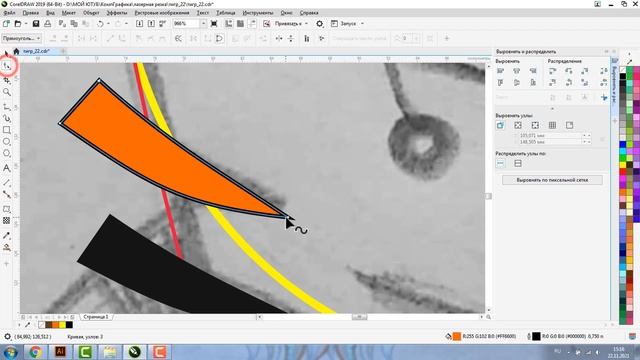This screenshot has height=360, width=640.
Task: Toggle align nodes to specified point
Action: (x=569, y=125)
